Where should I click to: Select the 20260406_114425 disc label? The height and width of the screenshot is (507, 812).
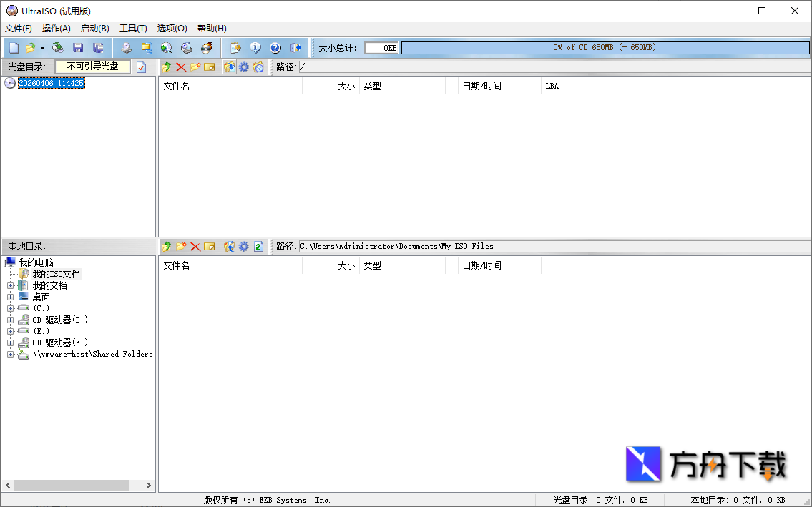click(x=52, y=82)
